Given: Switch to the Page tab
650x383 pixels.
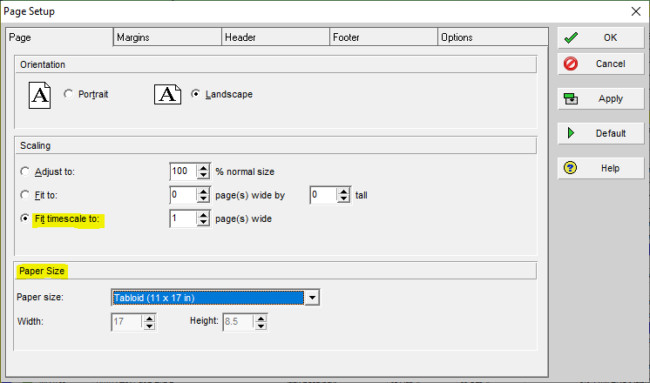Looking at the screenshot, I should click(x=59, y=37).
